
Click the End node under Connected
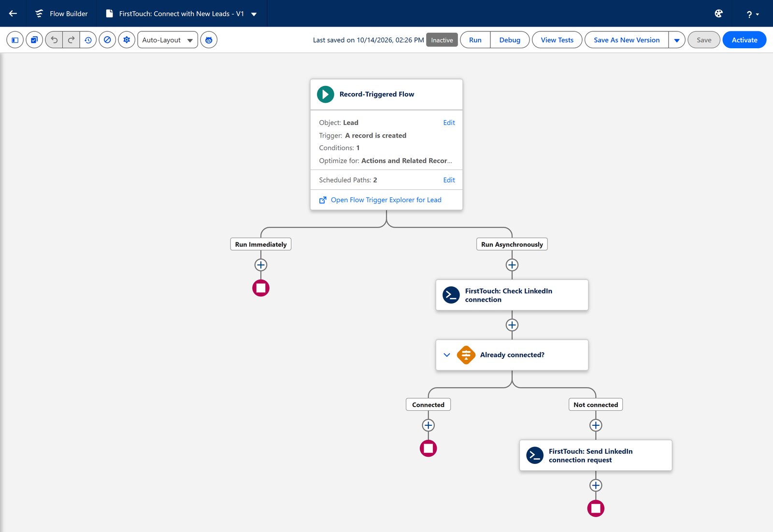(x=428, y=448)
